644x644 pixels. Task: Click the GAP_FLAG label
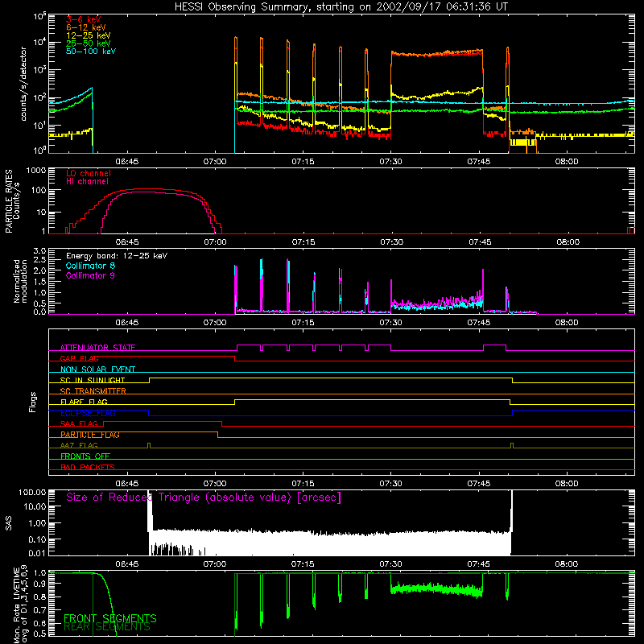79,358
